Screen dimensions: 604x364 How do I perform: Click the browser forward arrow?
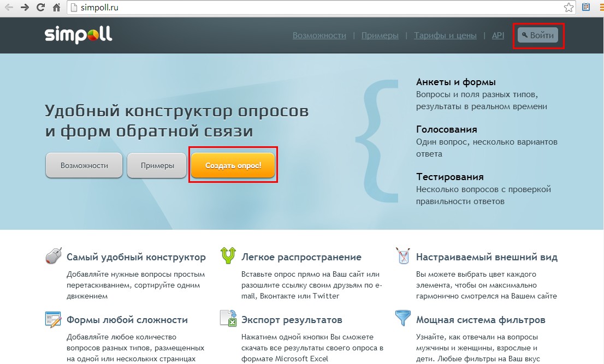click(25, 8)
